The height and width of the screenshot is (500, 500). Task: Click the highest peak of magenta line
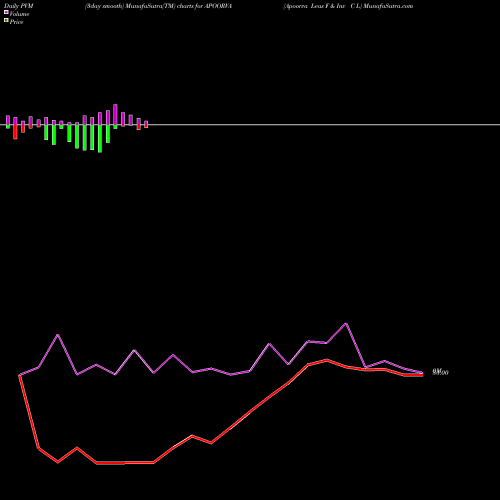point(346,323)
